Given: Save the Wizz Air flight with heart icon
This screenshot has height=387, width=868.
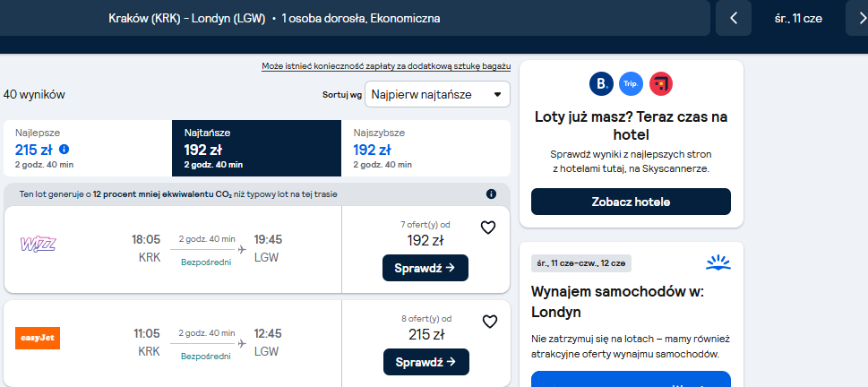Looking at the screenshot, I should pos(487,228).
